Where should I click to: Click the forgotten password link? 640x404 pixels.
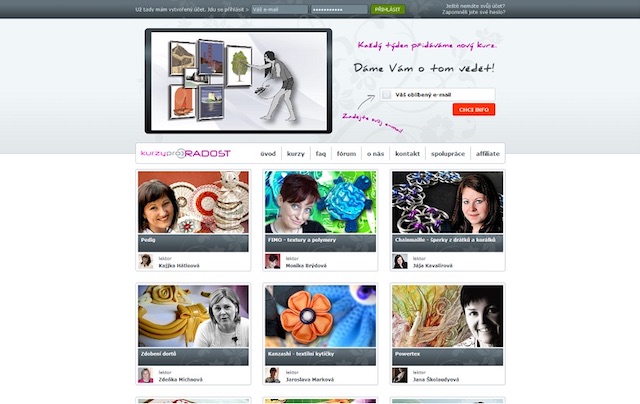click(473, 12)
